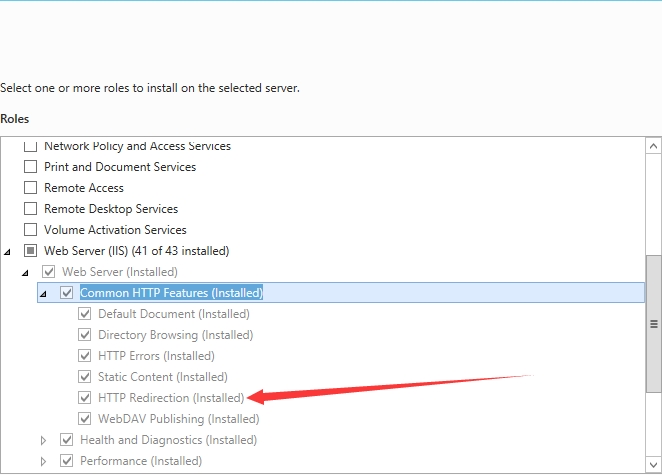
Task: Check the Print and Document Services checkbox
Action: (x=30, y=167)
